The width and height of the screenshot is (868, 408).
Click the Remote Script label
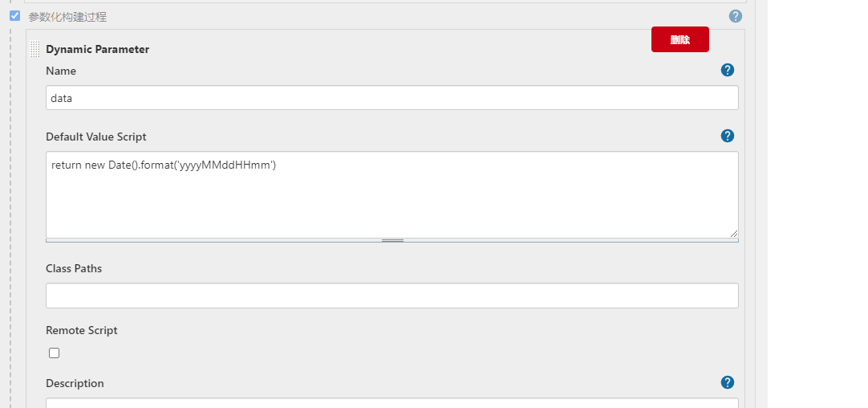tap(81, 330)
